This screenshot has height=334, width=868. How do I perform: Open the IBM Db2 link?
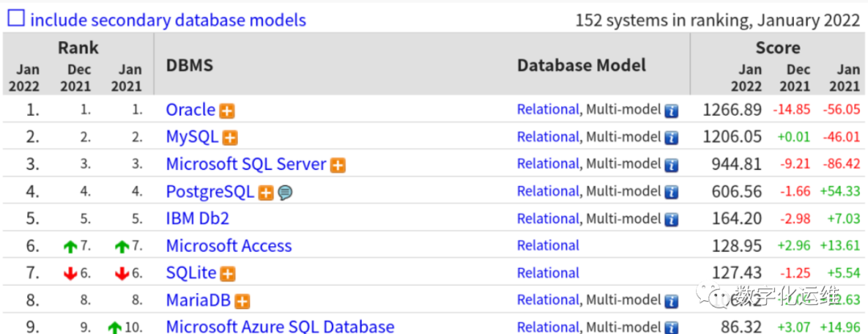click(x=198, y=219)
